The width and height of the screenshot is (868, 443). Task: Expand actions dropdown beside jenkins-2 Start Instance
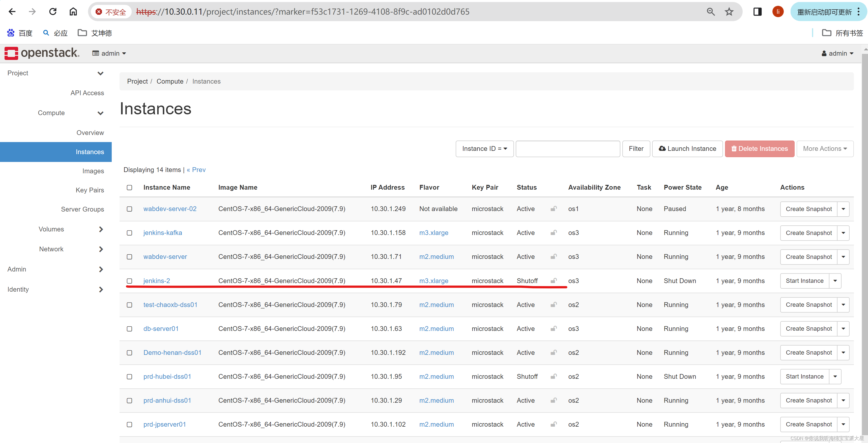click(835, 281)
